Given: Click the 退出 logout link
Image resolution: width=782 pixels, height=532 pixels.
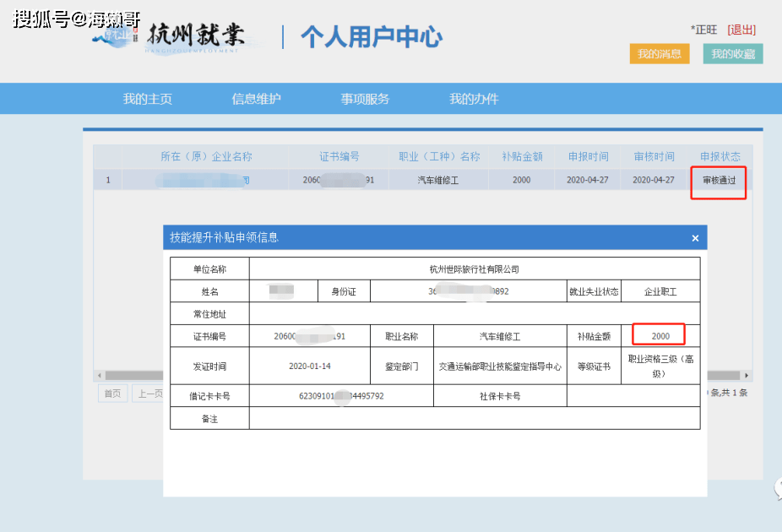Looking at the screenshot, I should click(x=741, y=30).
